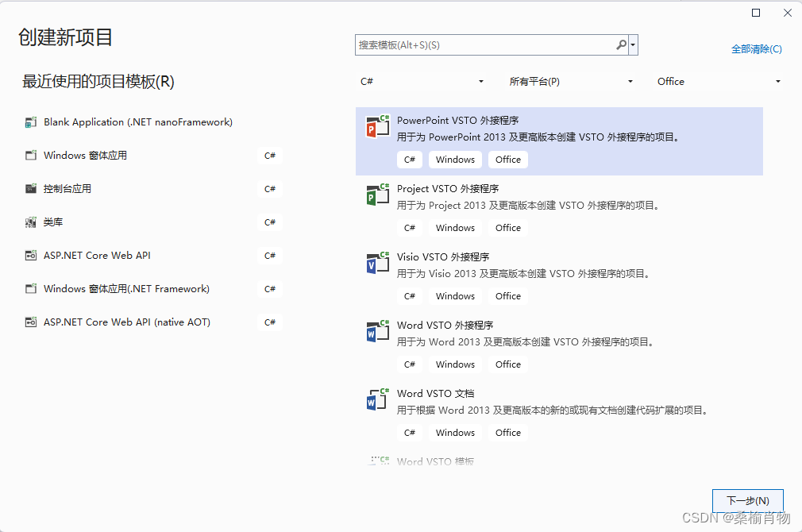
Task: Select recent ASP.NET Core Web API (native AOT)
Action: 153,322
